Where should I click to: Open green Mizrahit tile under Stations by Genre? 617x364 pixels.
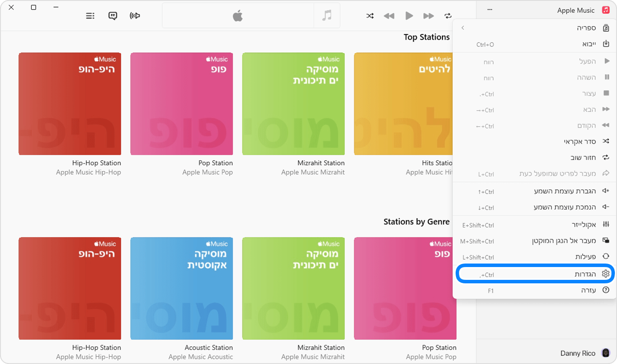point(294,289)
